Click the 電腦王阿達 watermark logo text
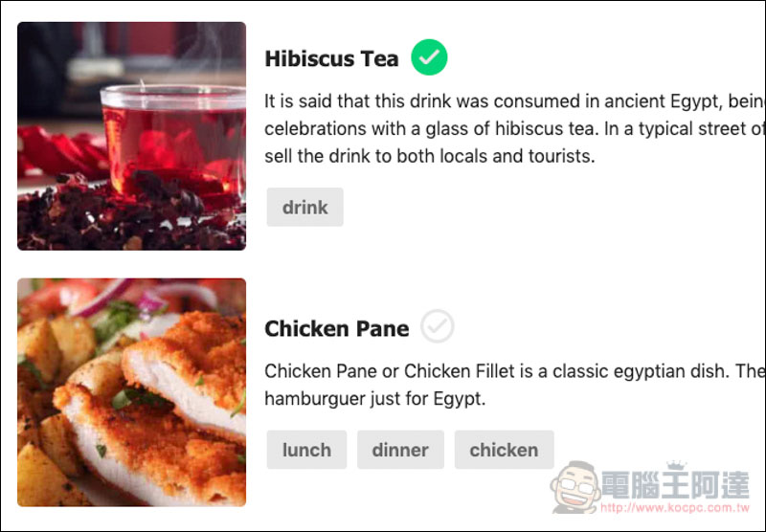Screen dimensions: 766x532 (x=676, y=485)
